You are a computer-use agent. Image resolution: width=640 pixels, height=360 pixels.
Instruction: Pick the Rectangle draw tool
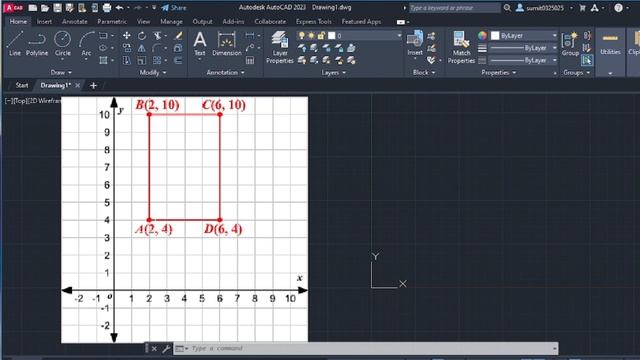point(103,36)
